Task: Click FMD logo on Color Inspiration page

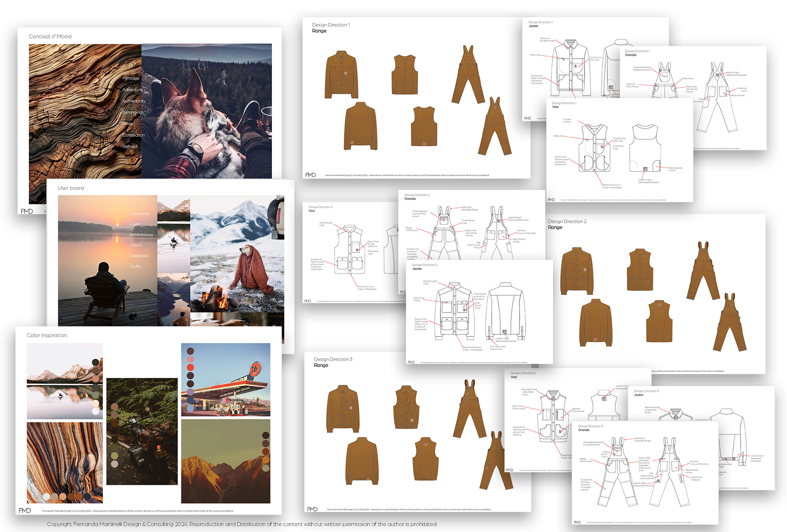Action: [25, 510]
